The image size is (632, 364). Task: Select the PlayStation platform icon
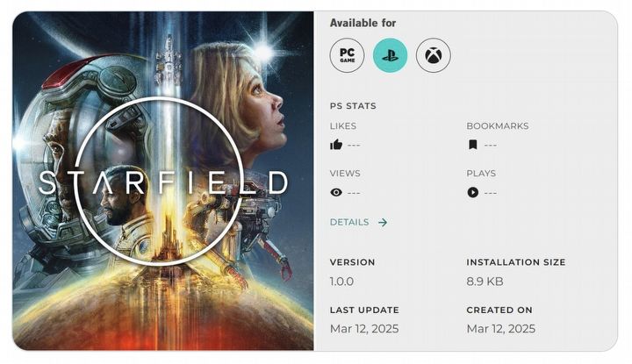coord(390,56)
